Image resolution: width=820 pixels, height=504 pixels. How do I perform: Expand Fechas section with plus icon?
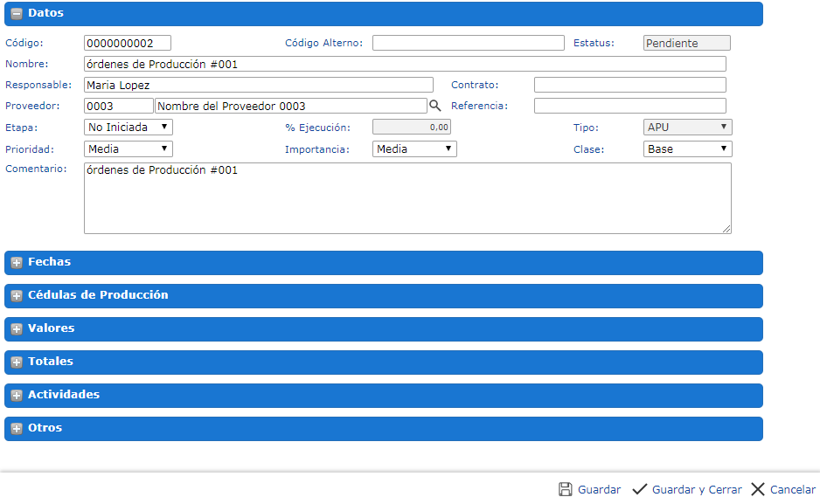coord(16,263)
